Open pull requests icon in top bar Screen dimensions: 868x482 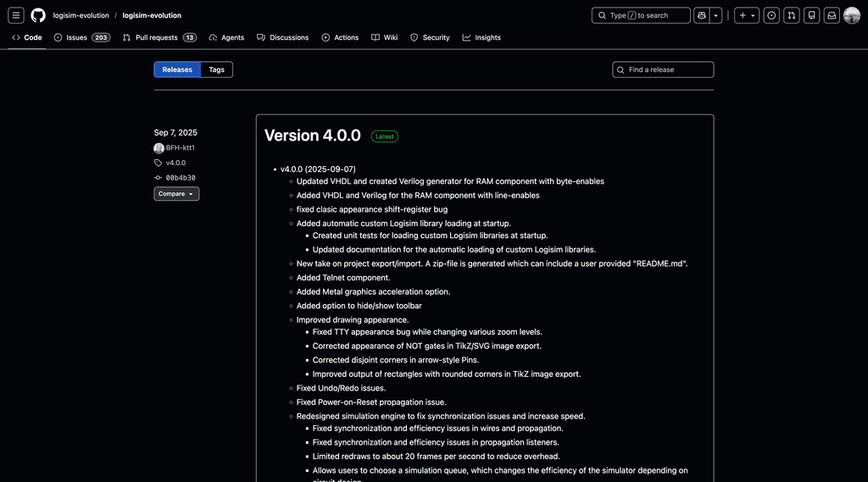(791, 15)
